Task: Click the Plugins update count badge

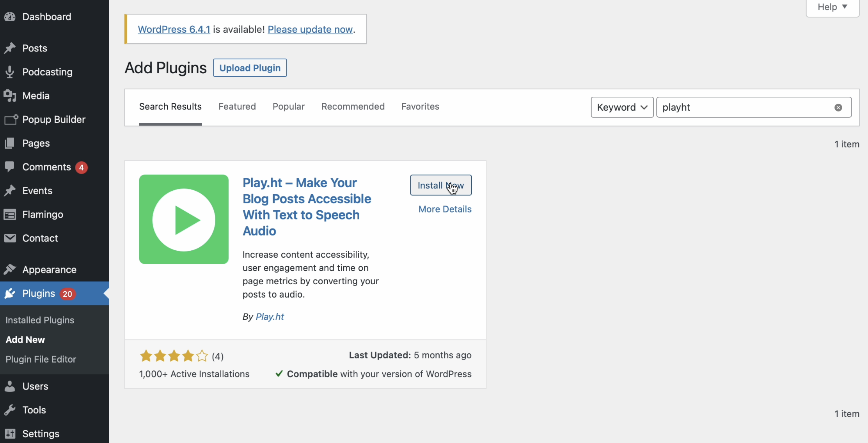Action: (67, 294)
